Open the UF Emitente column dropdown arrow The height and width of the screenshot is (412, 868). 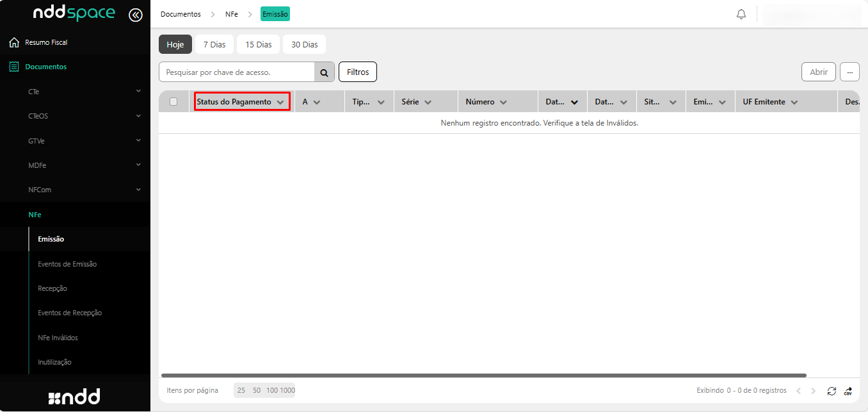794,102
